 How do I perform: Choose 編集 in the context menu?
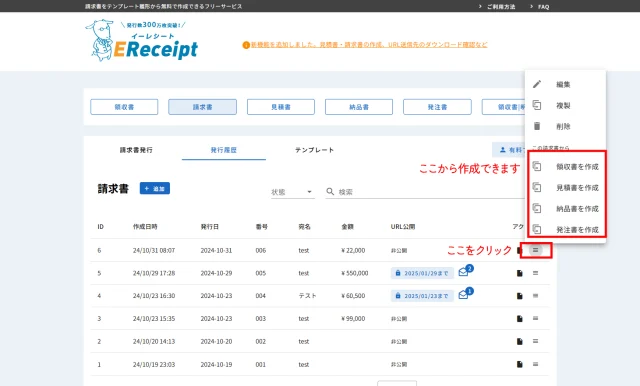565,84
